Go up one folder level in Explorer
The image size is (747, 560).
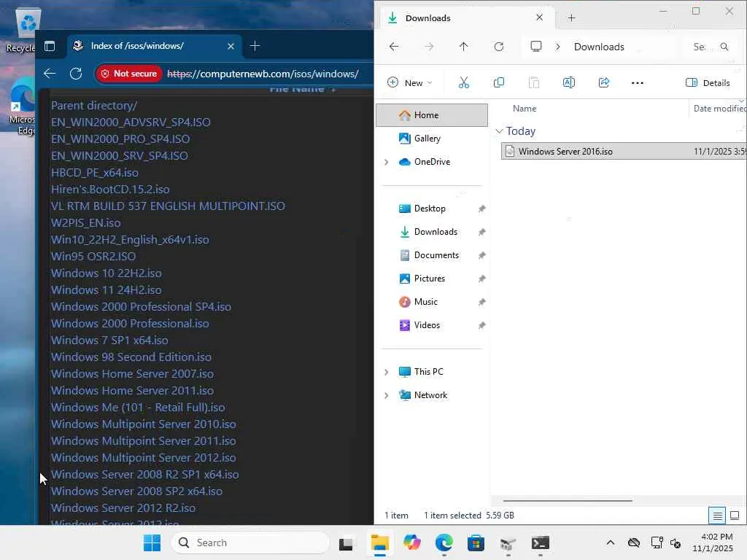pyautogui.click(x=463, y=47)
